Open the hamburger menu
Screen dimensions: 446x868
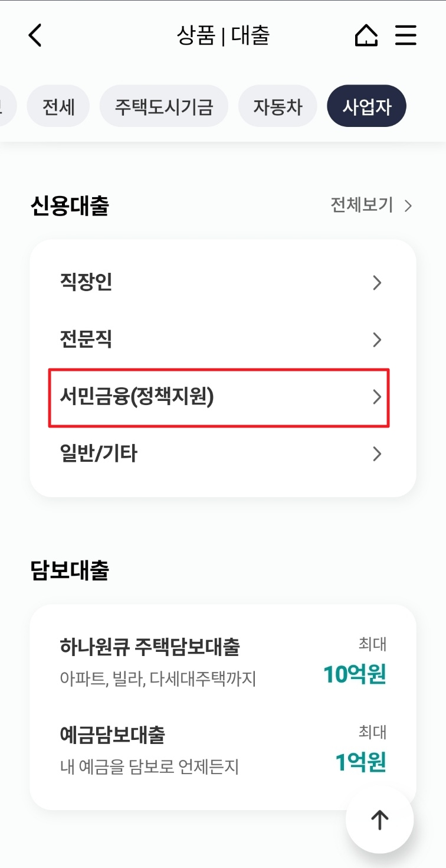[406, 35]
